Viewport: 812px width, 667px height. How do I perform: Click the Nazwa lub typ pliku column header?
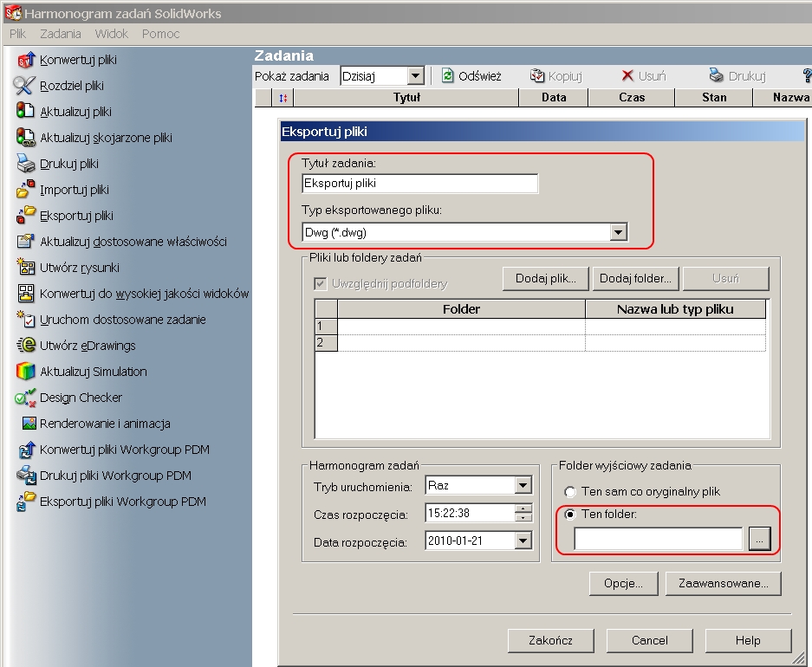[x=675, y=309]
